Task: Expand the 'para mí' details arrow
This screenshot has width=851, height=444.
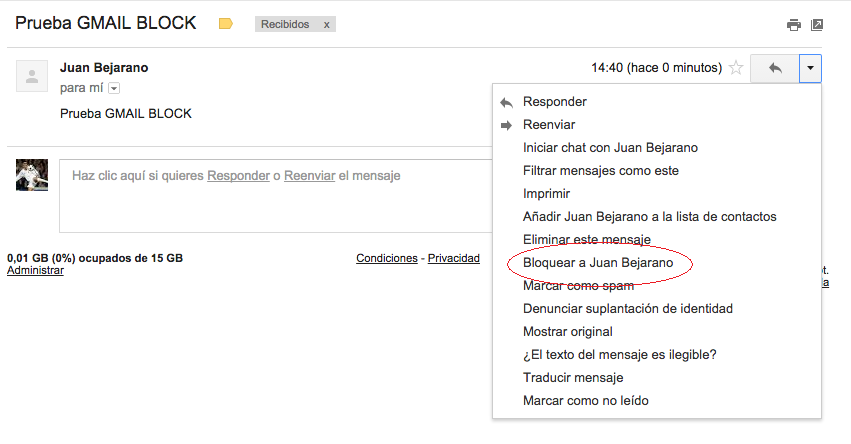Action: point(114,88)
